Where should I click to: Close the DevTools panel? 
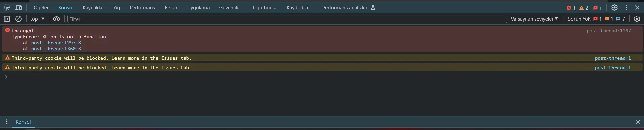(637, 7)
